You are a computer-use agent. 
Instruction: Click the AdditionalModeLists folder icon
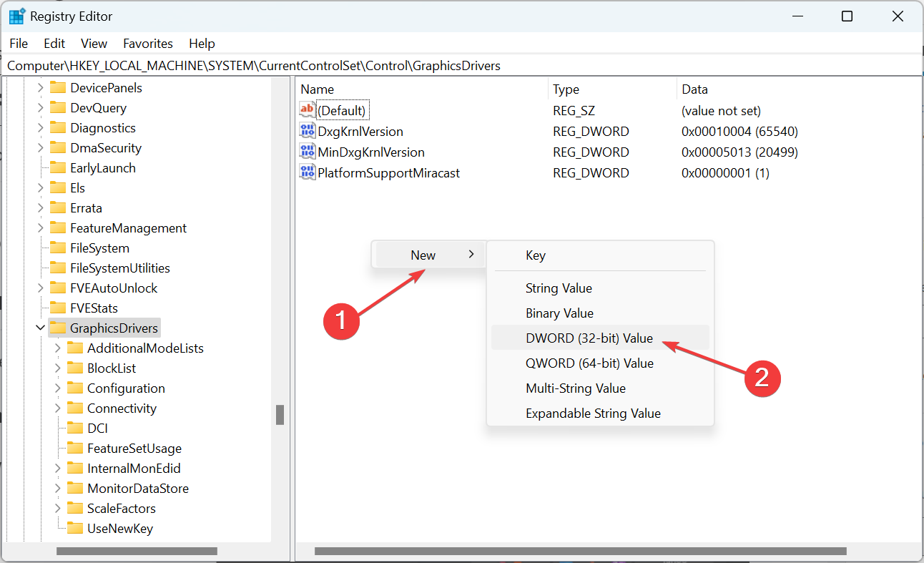point(75,348)
